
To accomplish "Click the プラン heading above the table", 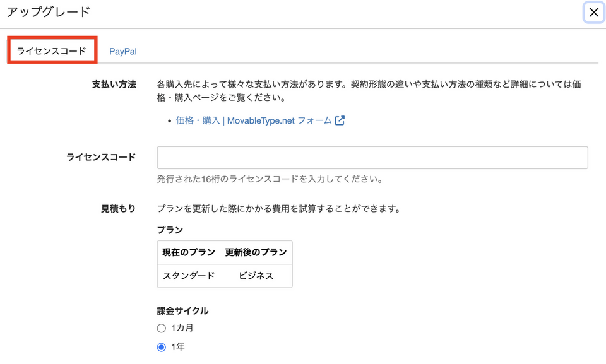I will click(x=170, y=230).
